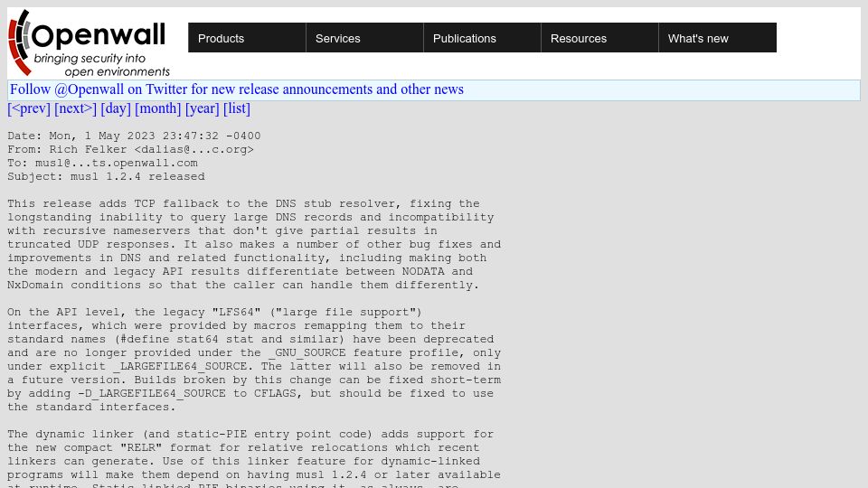Click the 'The dynamic linker (and static-PIE' line
The height and width of the screenshot is (488, 868).
250,435
